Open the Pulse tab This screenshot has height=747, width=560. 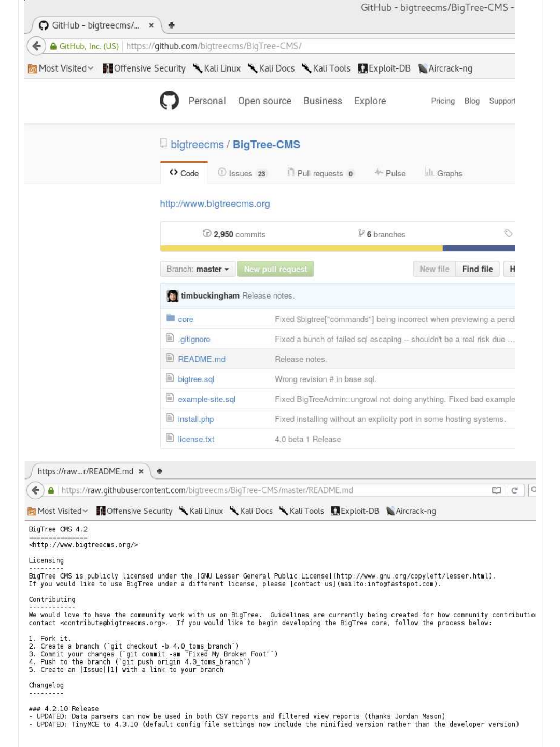[390, 173]
